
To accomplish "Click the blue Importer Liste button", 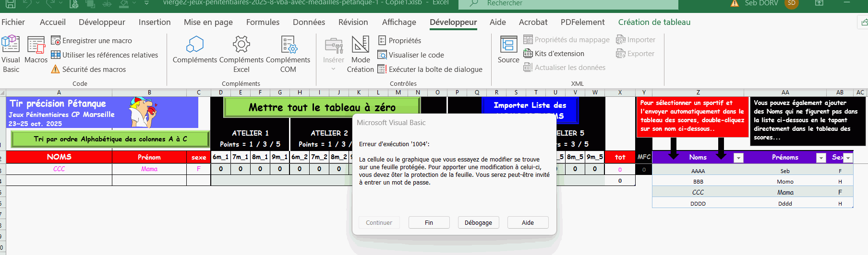I will pos(530,110).
